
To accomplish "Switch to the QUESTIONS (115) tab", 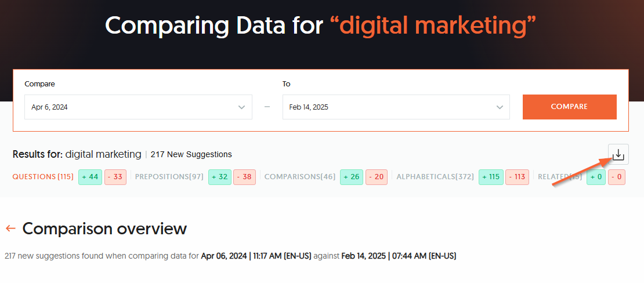I will (x=42, y=177).
